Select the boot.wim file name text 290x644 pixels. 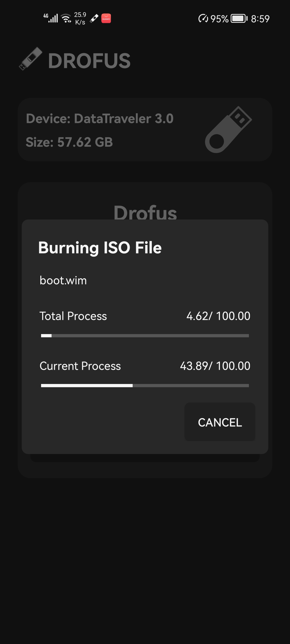click(x=63, y=280)
